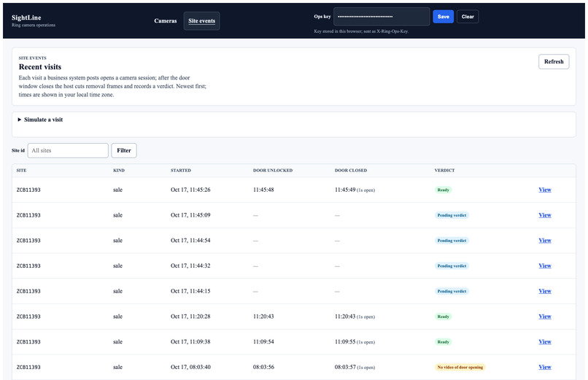The height and width of the screenshot is (380, 588).
Task: View the visit started at 11:45:26
Action: pos(545,190)
